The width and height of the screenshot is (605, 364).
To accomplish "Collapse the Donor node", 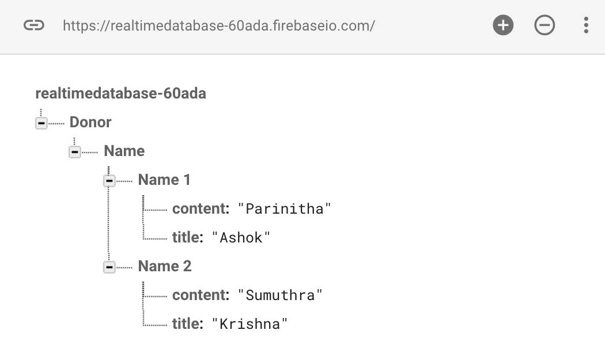I will click(41, 123).
